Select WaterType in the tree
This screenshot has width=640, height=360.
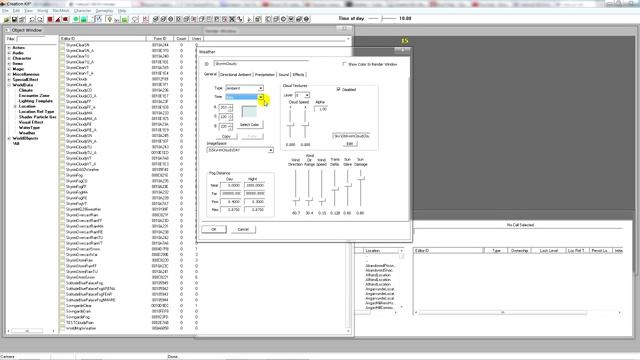(x=29, y=128)
